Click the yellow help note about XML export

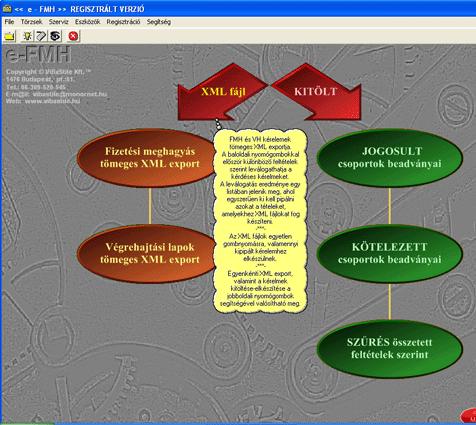pyautogui.click(x=260, y=221)
